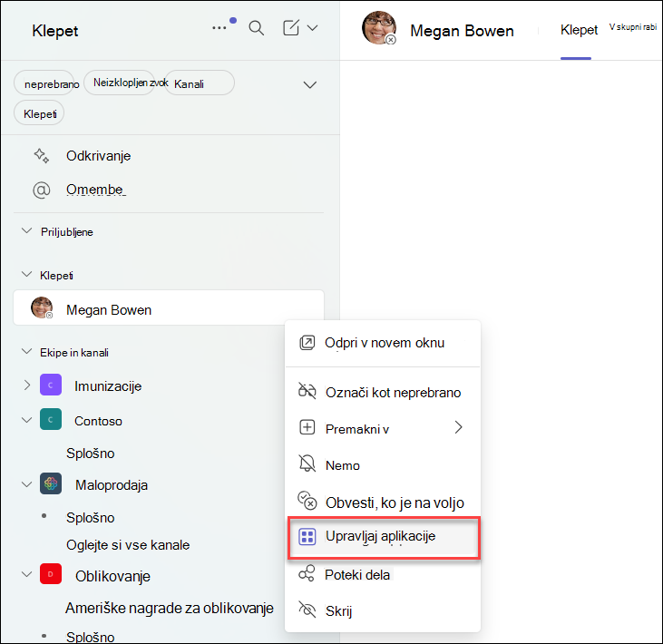Switch to the Klepet tab in header
This screenshot has height=644, width=663.
point(579,30)
